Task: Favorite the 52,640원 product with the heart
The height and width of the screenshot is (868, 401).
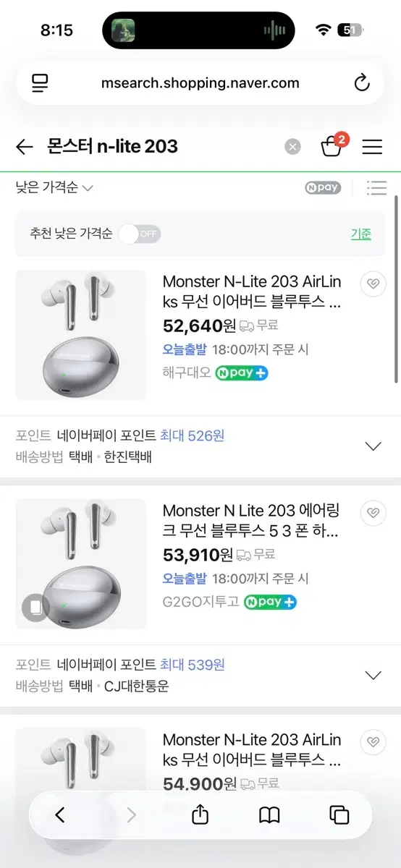Action: click(373, 284)
